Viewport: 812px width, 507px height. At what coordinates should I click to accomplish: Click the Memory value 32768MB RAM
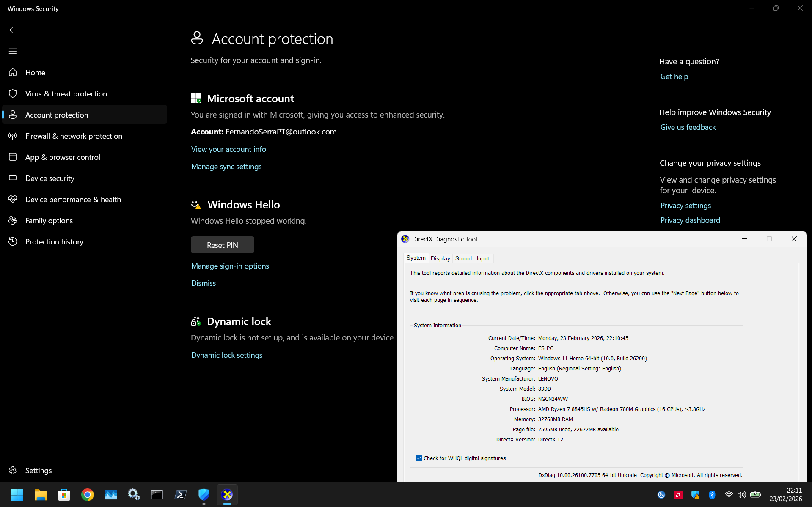(x=555, y=419)
